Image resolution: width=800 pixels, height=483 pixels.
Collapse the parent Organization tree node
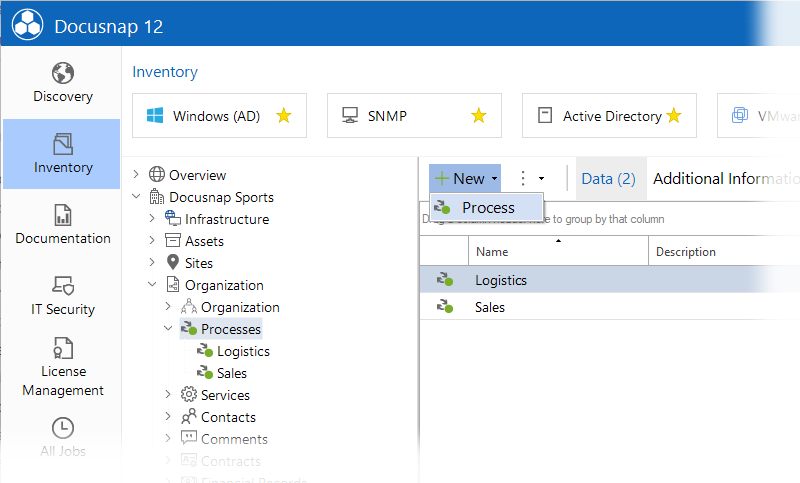[152, 284]
